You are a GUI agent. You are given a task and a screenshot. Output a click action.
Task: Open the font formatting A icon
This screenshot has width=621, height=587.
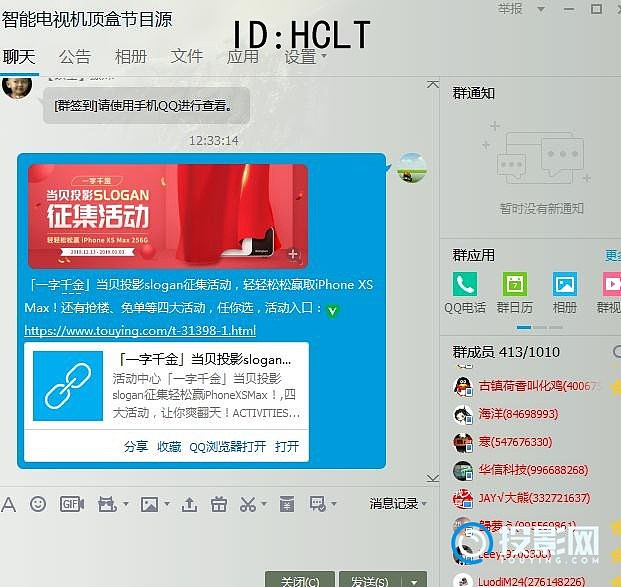(9, 504)
